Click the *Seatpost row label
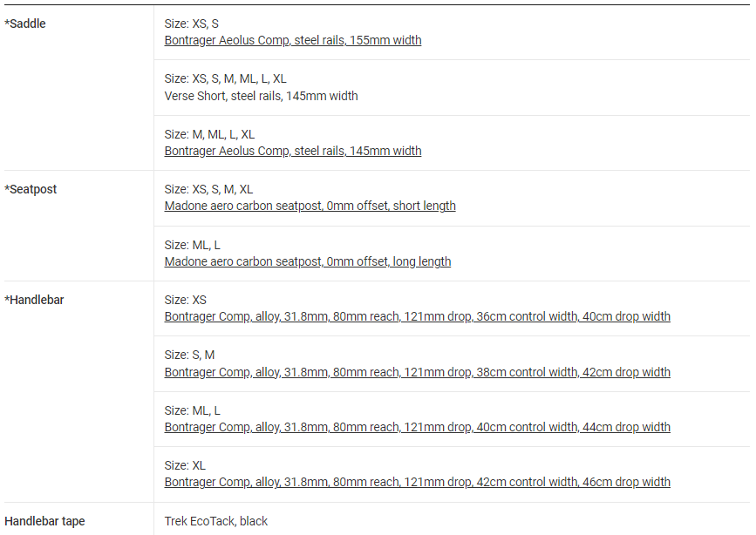This screenshot has height=535, width=756. (31, 189)
